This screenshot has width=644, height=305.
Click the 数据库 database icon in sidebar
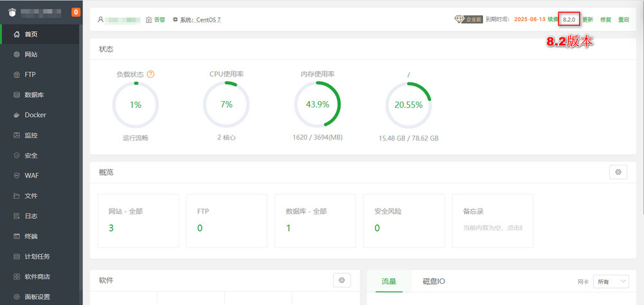pyautogui.click(x=17, y=95)
